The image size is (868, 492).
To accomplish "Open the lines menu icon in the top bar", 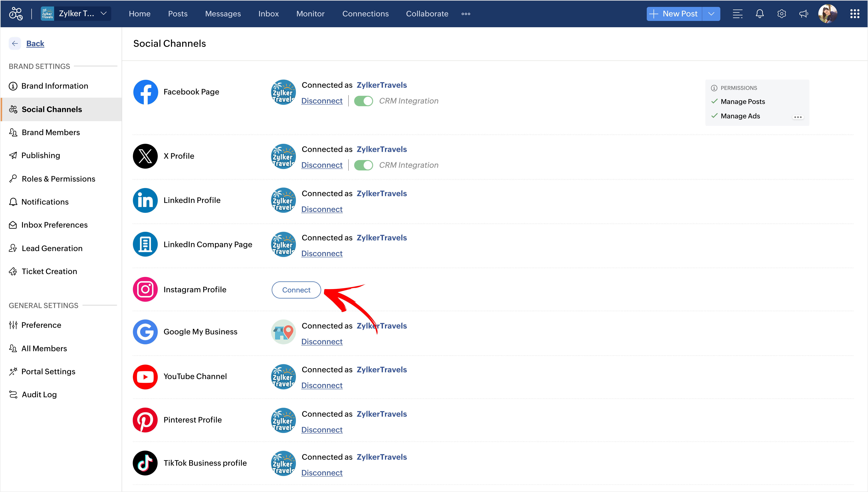I will 738,14.
